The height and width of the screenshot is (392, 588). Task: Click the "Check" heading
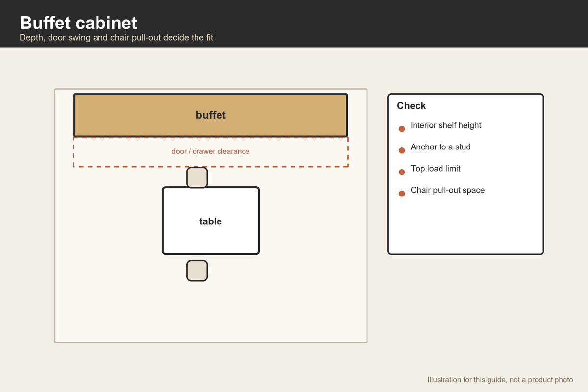click(x=412, y=106)
